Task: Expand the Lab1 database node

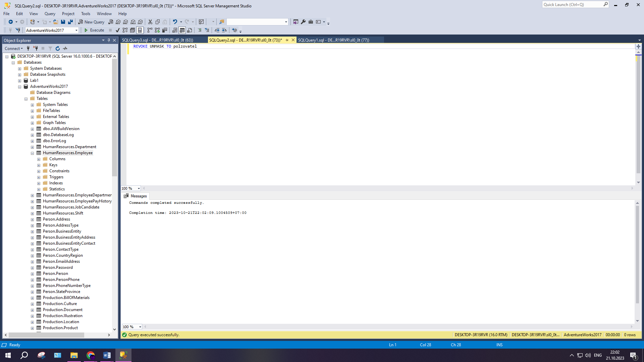Action: coord(20,81)
